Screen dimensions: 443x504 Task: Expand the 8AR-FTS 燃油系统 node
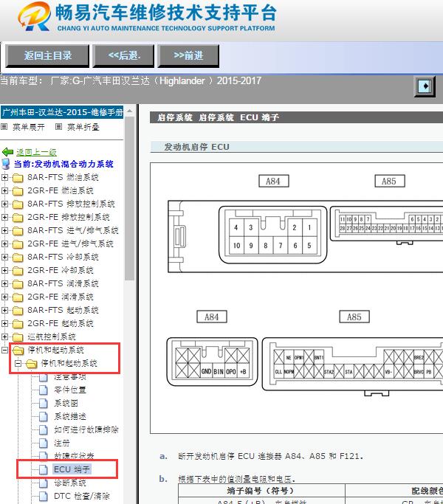[x=4, y=177]
